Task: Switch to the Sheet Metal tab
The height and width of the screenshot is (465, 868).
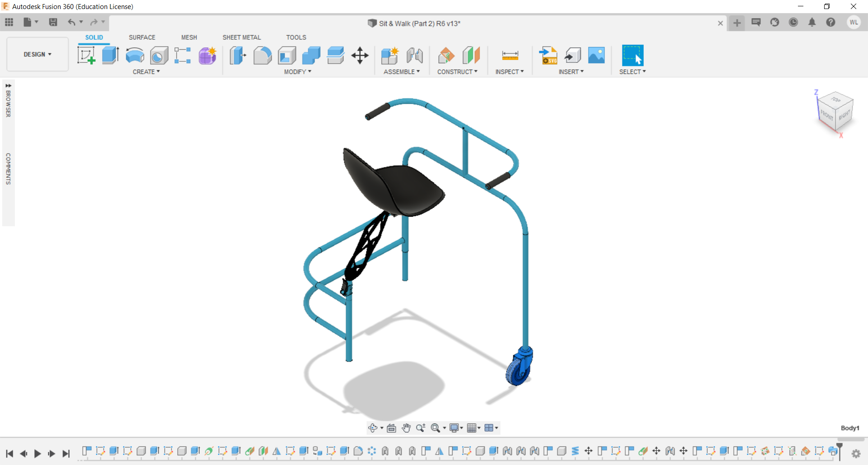Action: (x=242, y=37)
